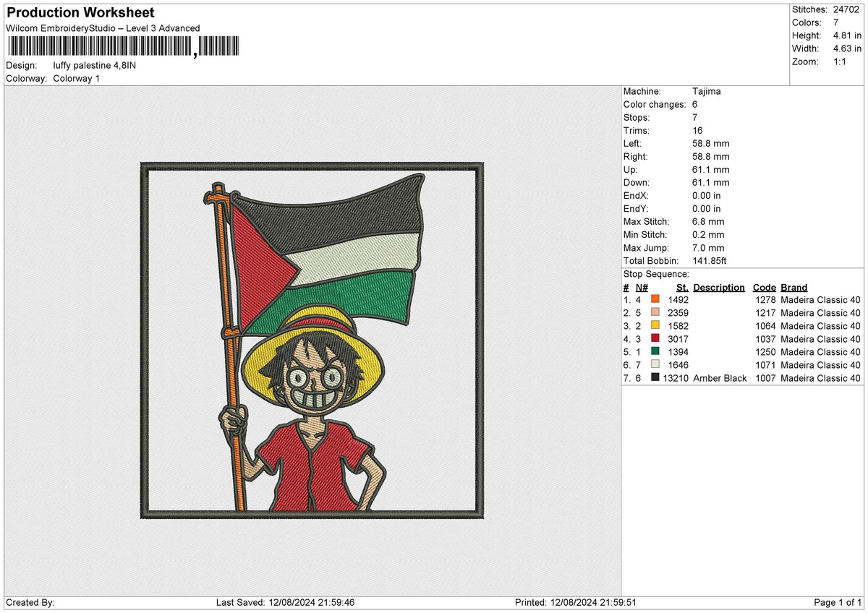The height and width of the screenshot is (613, 868).
Task: Click the 'Description' column header
Action: coord(719,287)
